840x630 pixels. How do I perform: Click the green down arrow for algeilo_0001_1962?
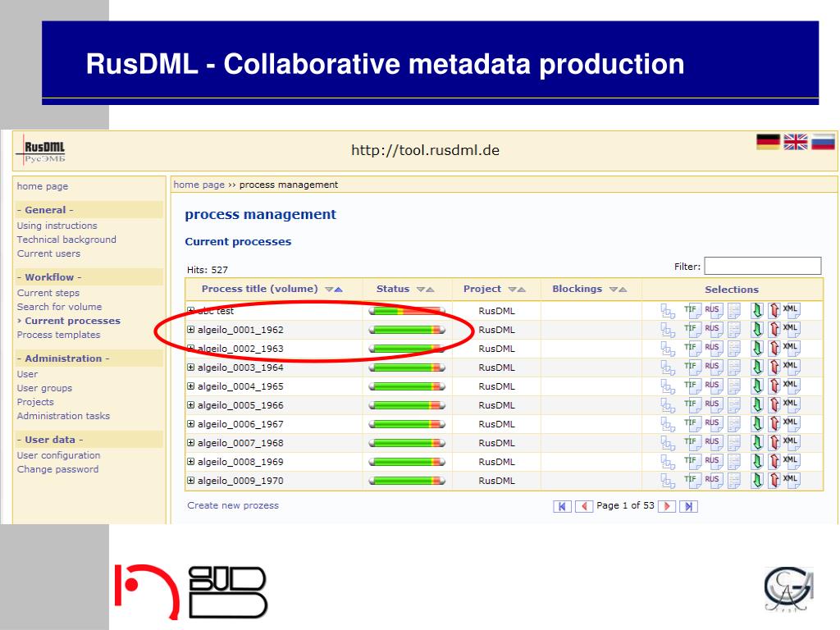click(757, 330)
